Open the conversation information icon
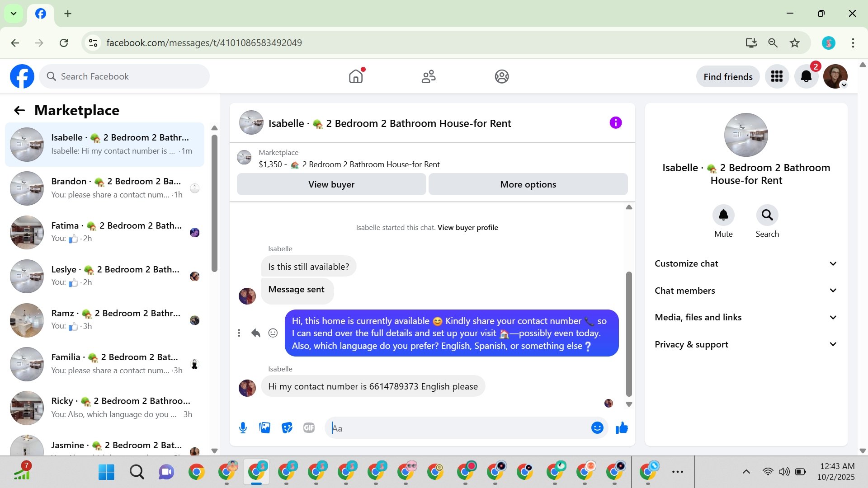The height and width of the screenshot is (488, 868). coord(615,123)
